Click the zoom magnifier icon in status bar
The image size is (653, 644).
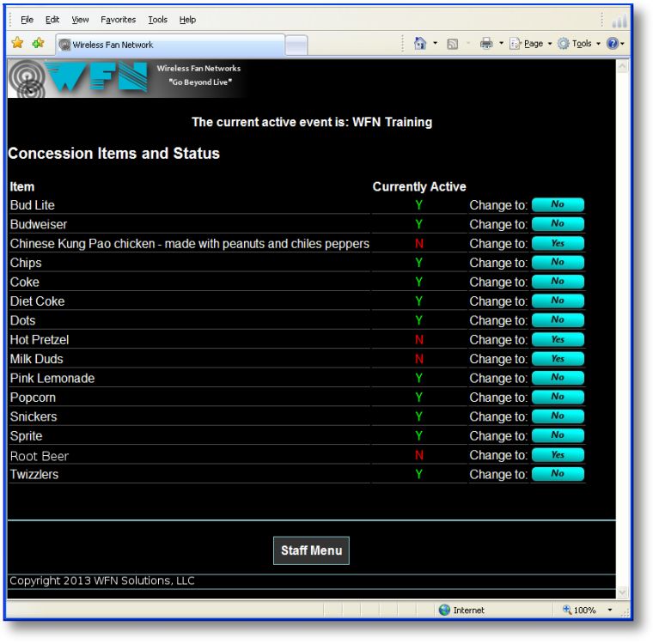tap(567, 610)
